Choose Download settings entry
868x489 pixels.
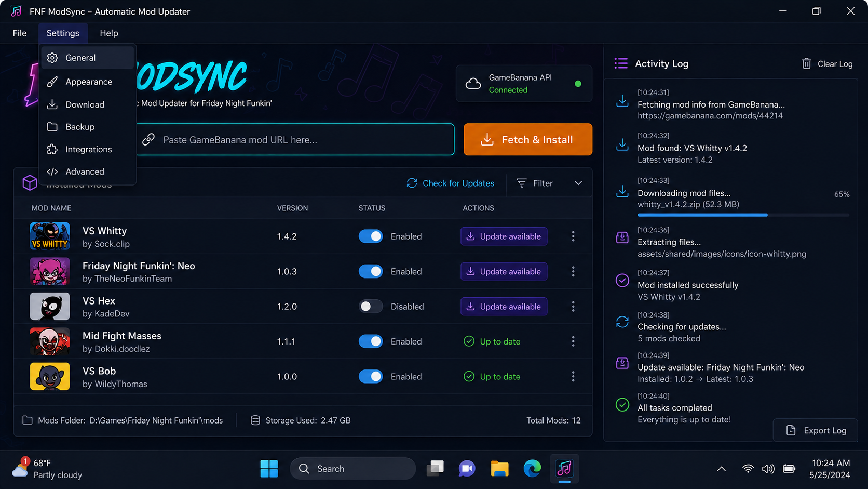point(87,104)
